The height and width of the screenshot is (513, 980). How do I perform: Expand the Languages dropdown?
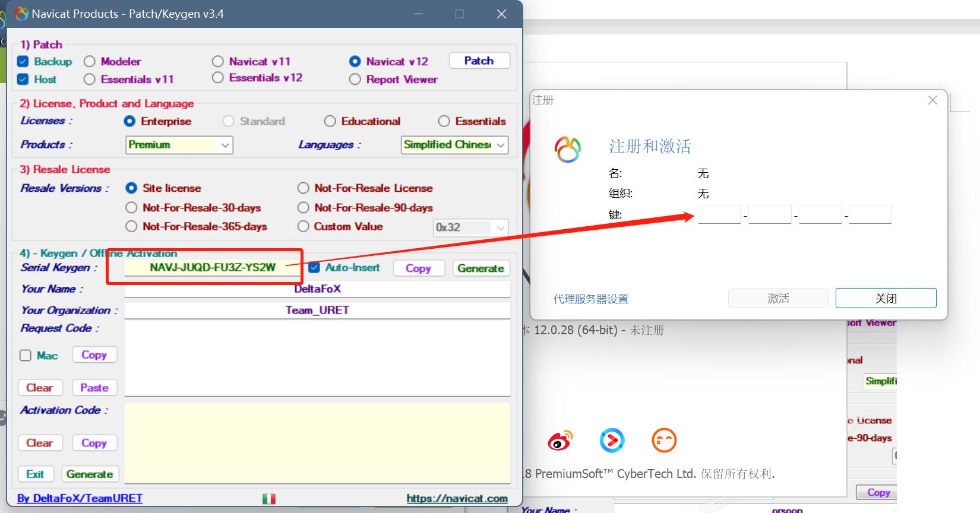click(454, 145)
